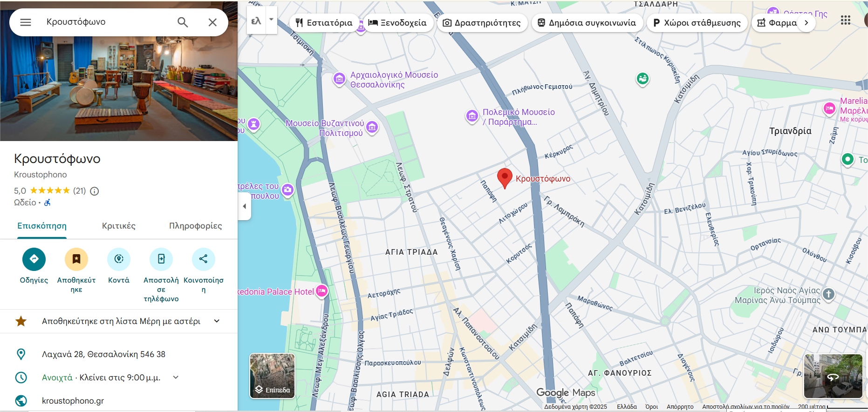868x412 pixels.
Task: Click the Nearby (Κοντά) icon
Action: (119, 259)
